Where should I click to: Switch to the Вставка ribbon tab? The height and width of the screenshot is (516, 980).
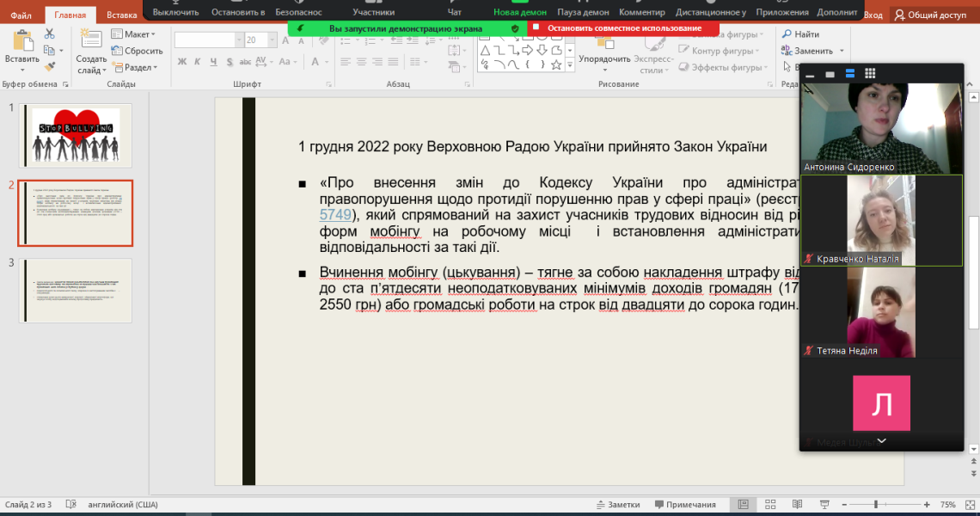coord(122,15)
